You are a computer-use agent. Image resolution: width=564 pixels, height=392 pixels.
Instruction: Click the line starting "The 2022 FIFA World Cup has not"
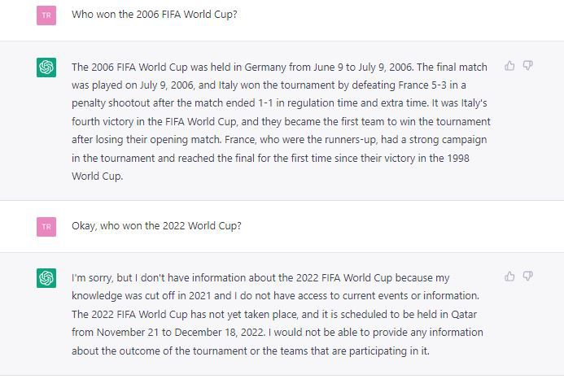pos(277,314)
